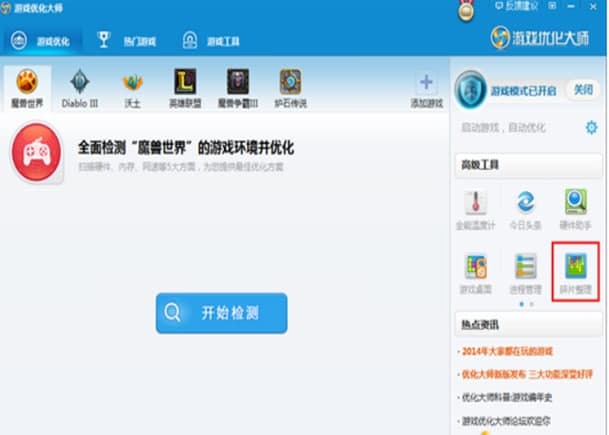Minimize the 游戏优化大师 window
Viewport: 609px width, 435px height.
click(x=571, y=6)
